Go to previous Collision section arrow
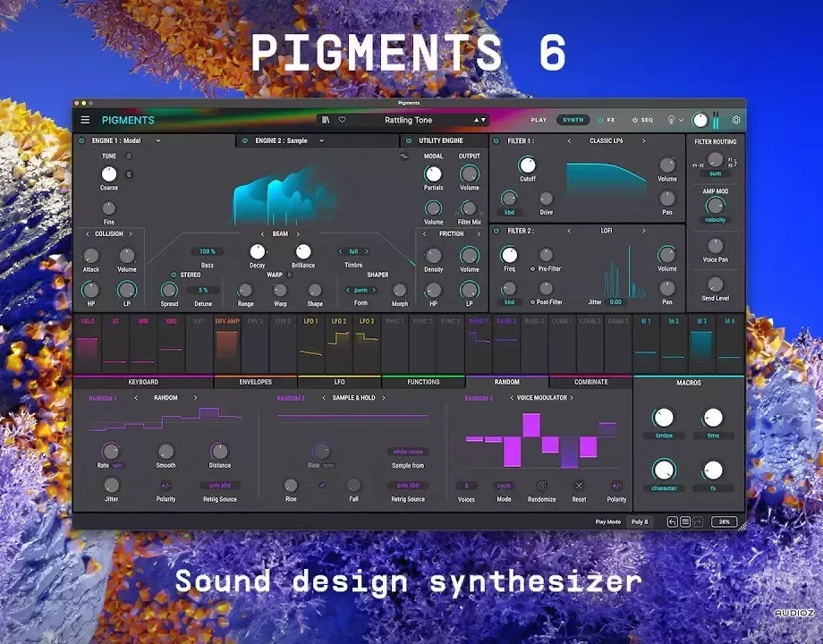The width and height of the screenshot is (823, 644). 87,234
